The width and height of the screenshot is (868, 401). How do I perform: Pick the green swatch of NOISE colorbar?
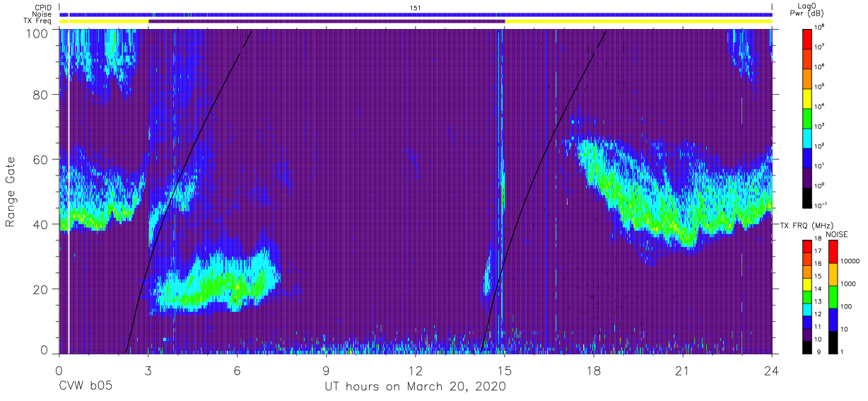click(x=833, y=297)
